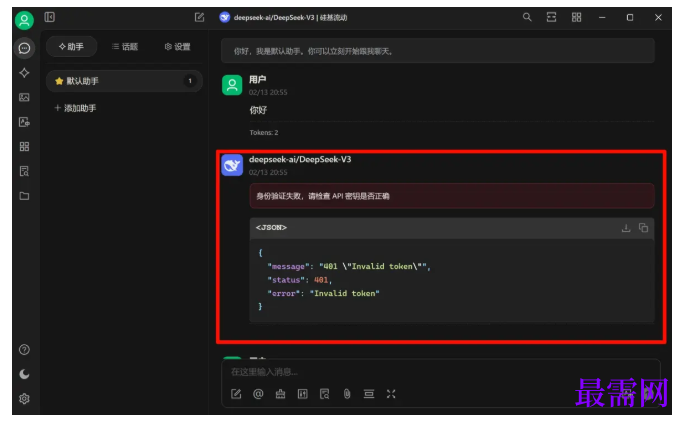The width and height of the screenshot is (687, 424).
Task: Toggle narrow mode icon in title bar
Action: point(551,17)
